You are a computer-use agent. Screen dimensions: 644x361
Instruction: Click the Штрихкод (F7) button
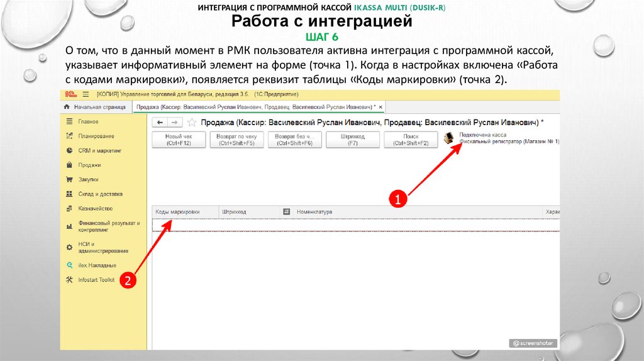[352, 140]
